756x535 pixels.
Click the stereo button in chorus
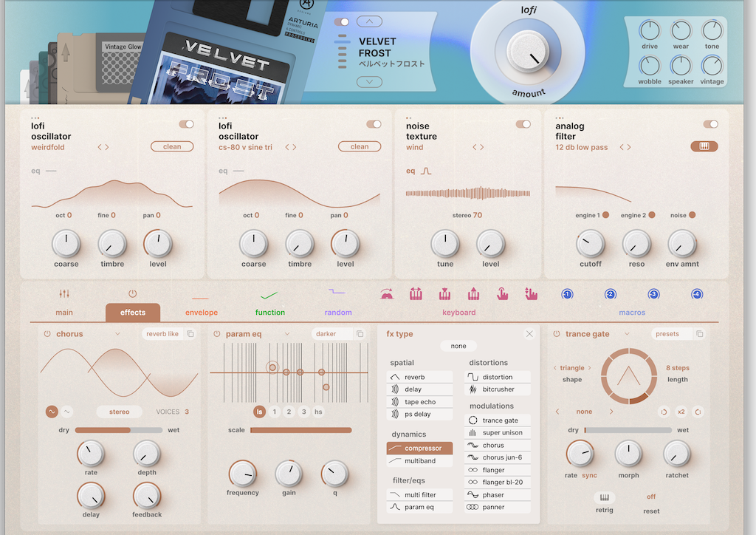[119, 412]
